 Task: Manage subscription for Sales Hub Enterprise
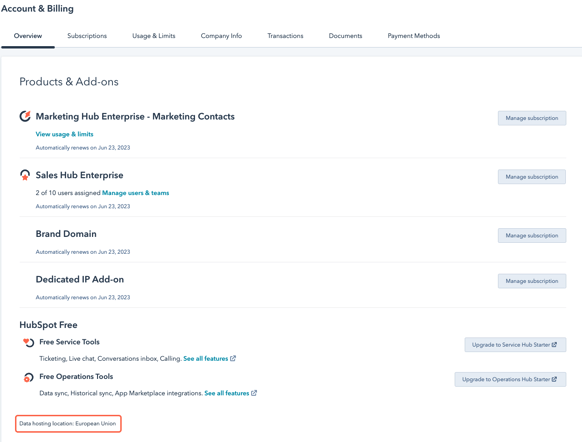pos(532,177)
